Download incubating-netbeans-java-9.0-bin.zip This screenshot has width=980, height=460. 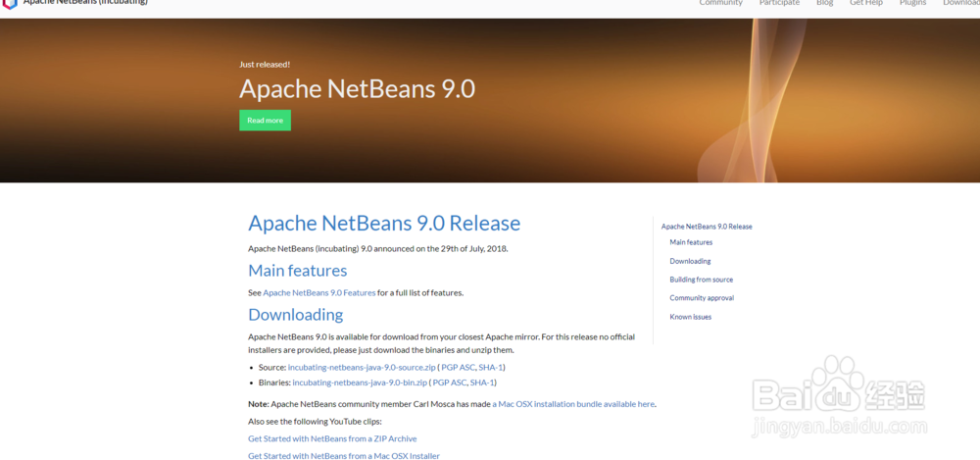(x=360, y=383)
